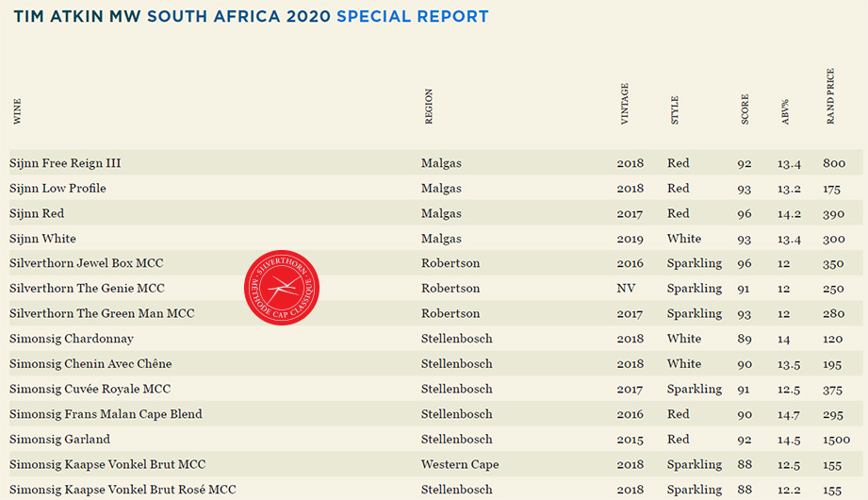868x500 pixels.
Task: Click score 92 in Simonsig Garland row
Action: [x=744, y=440]
